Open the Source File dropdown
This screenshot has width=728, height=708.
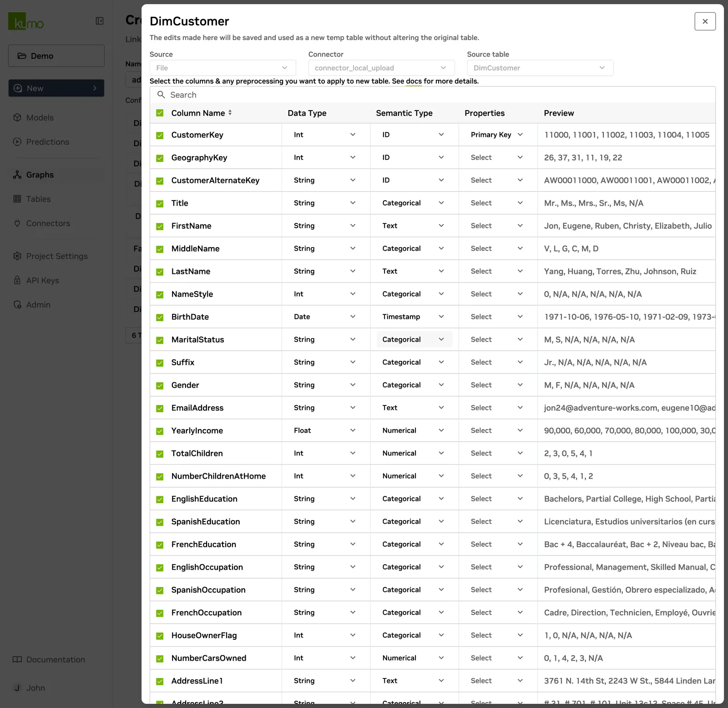click(222, 68)
